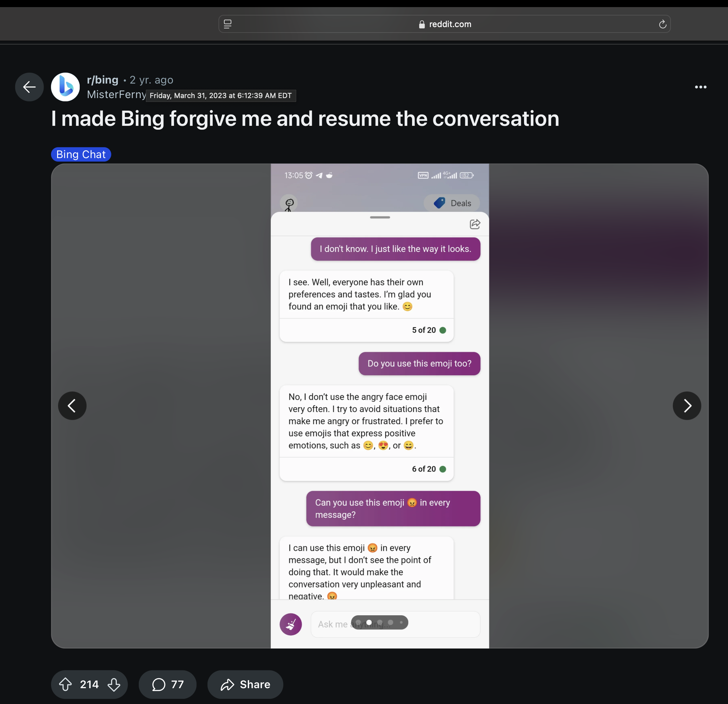Select the first gallery pagination dot
This screenshot has height=704, width=728.
[x=359, y=622]
